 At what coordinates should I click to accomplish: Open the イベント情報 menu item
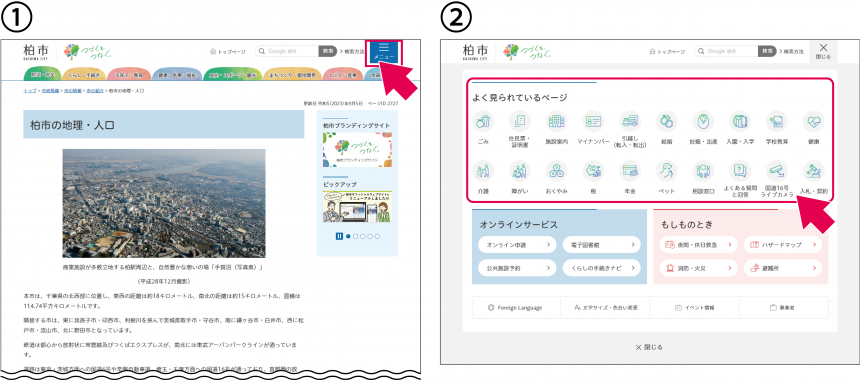coord(694,308)
